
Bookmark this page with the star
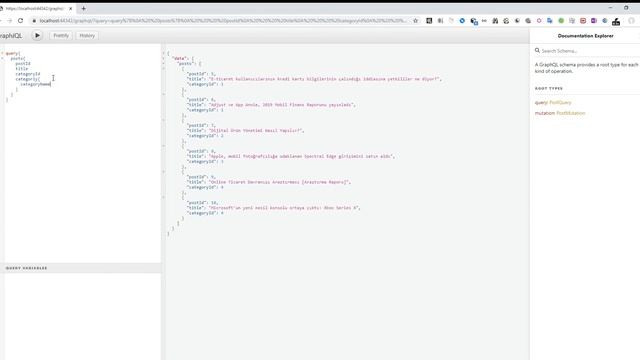coord(416,20)
